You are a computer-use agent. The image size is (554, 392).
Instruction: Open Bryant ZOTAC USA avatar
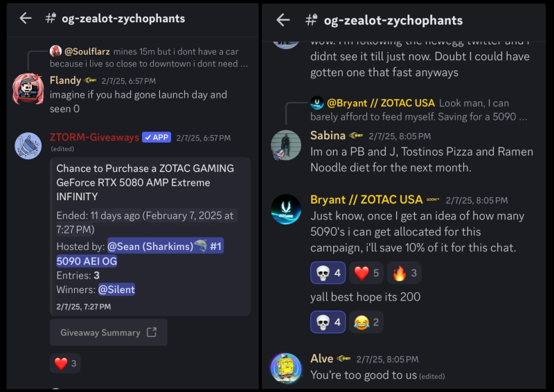[286, 208]
